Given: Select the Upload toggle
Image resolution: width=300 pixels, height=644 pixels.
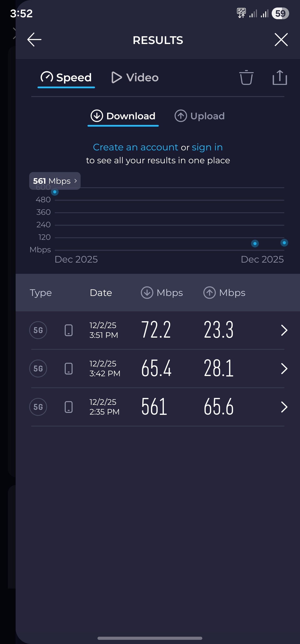Looking at the screenshot, I should (200, 116).
